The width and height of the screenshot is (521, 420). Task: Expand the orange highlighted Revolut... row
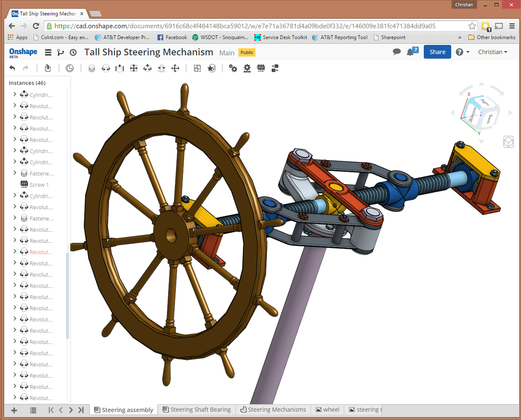click(15, 251)
